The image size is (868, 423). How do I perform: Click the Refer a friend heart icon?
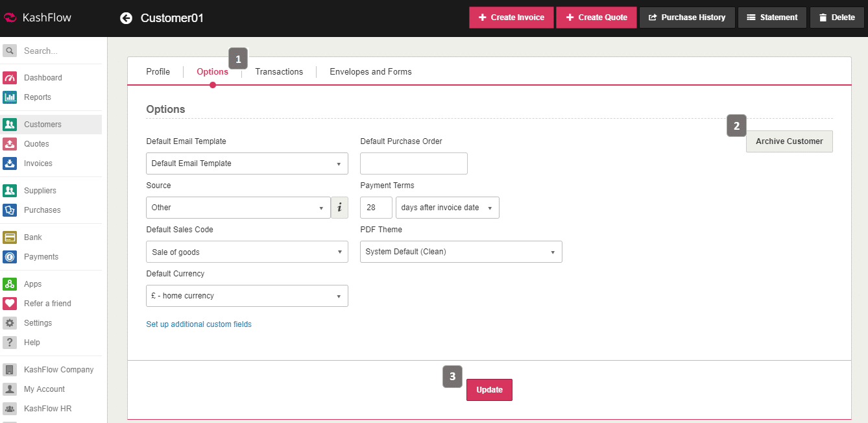[10, 304]
